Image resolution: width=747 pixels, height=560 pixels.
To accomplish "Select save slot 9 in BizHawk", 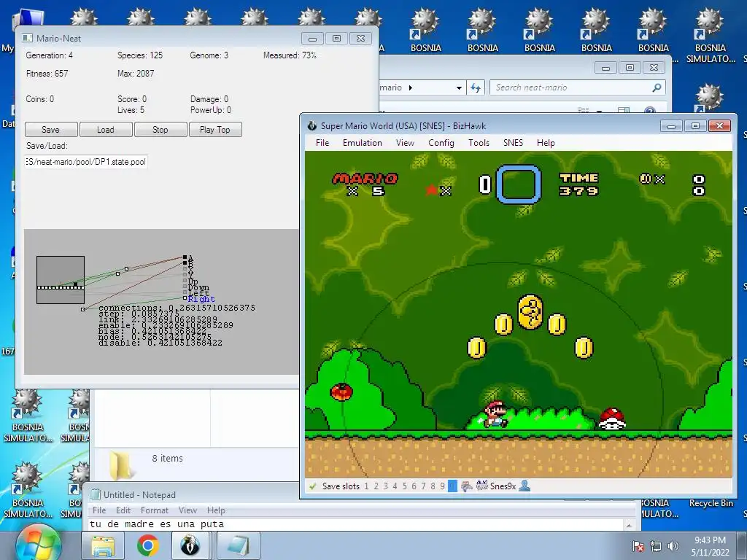I will tap(442, 486).
